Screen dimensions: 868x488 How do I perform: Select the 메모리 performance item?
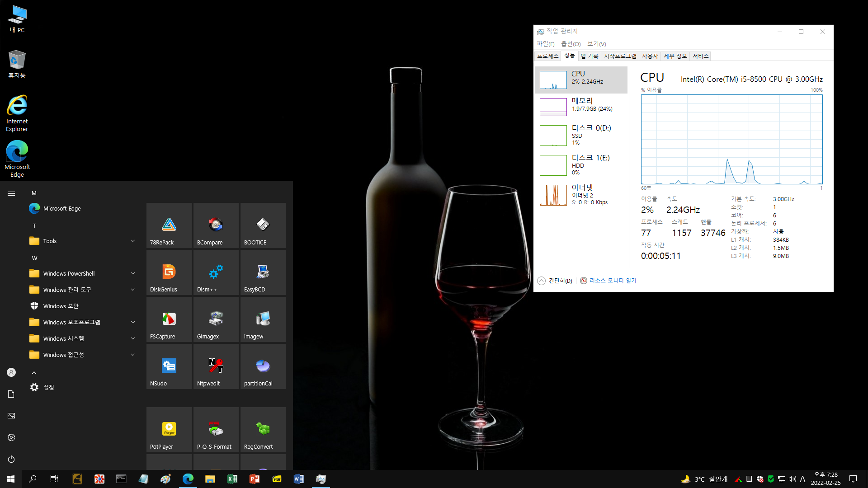(x=581, y=107)
